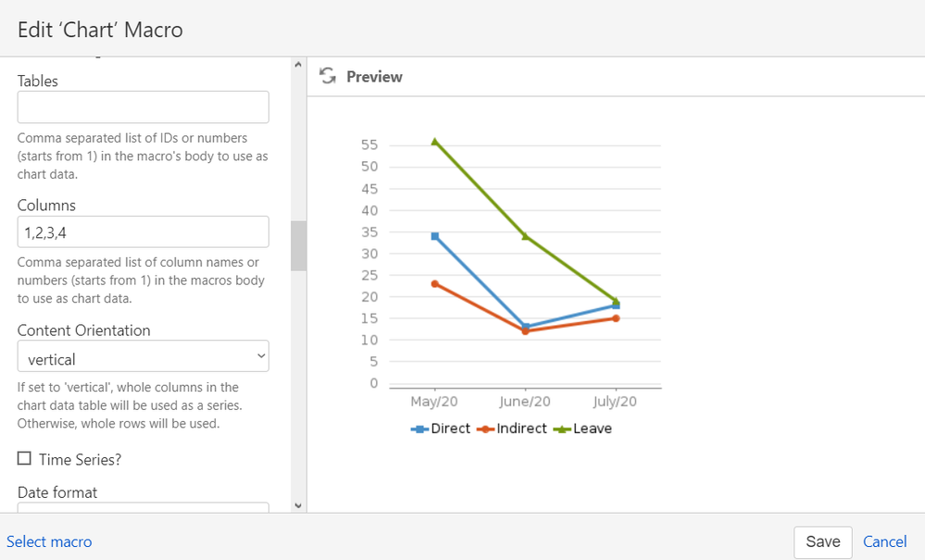Click the Columns field showing 1,2,3,4
The image size is (925, 560).
[143, 231]
